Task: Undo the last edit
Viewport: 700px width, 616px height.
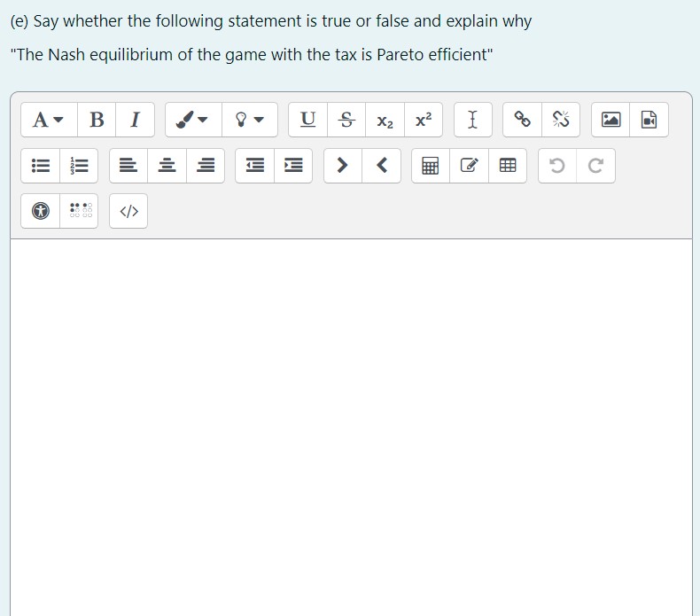Action: point(557,166)
